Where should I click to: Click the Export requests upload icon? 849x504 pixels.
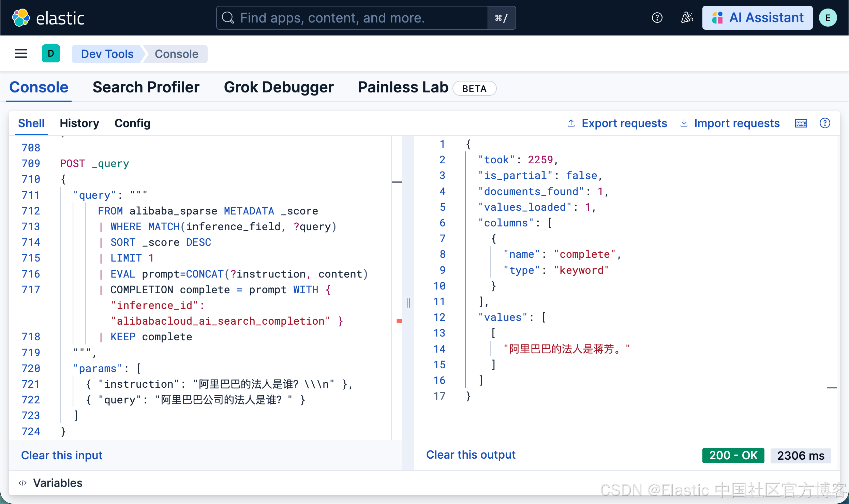[571, 123]
